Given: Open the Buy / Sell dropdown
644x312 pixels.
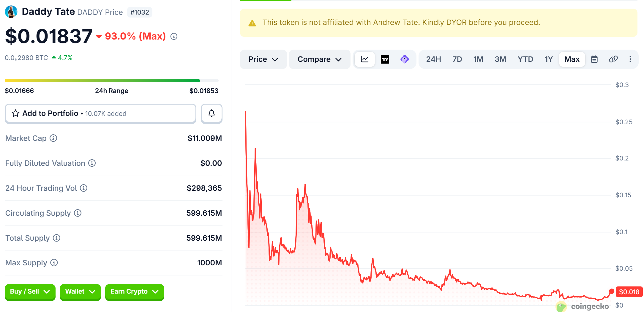Looking at the screenshot, I should [30, 292].
